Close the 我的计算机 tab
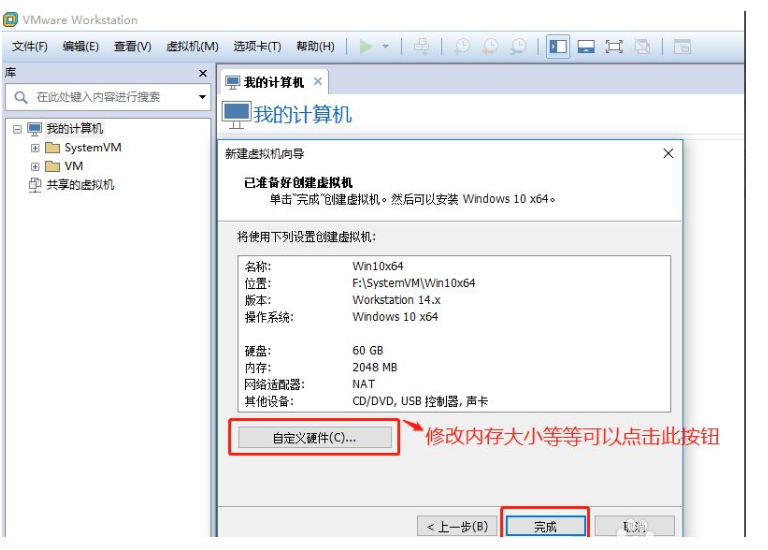The width and height of the screenshot is (768, 550). [x=318, y=81]
